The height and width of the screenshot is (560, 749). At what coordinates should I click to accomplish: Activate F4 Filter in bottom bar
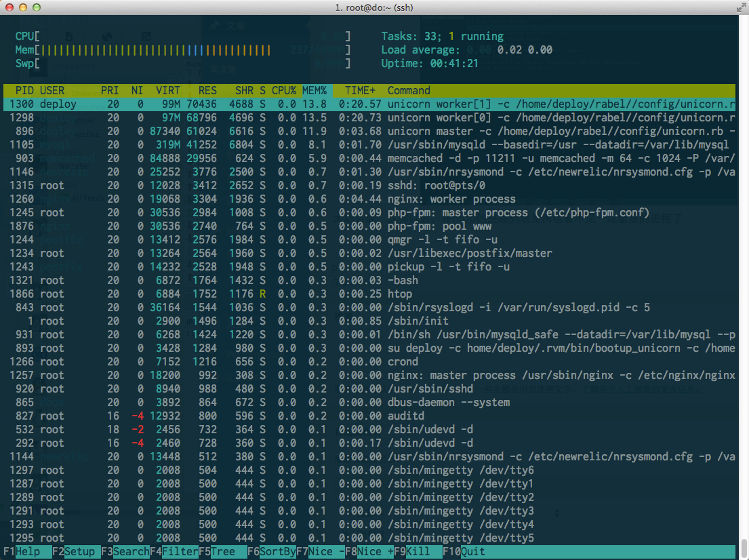tap(174, 551)
